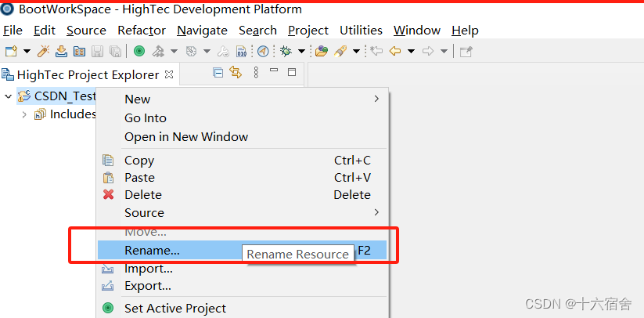Click the grey Forward arrow icon
The image size is (644, 318).
428,52
